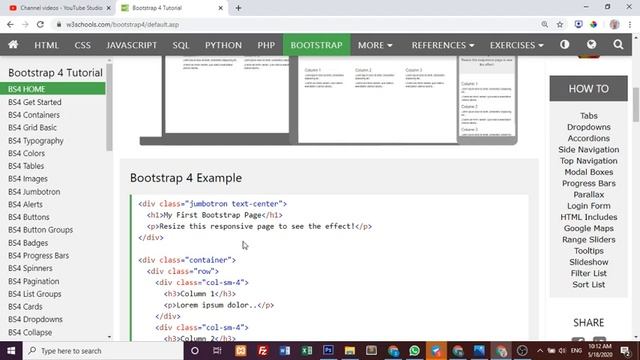Open Word from the taskbar
Image resolution: width=640 pixels, height=360 pixels.
click(x=285, y=351)
